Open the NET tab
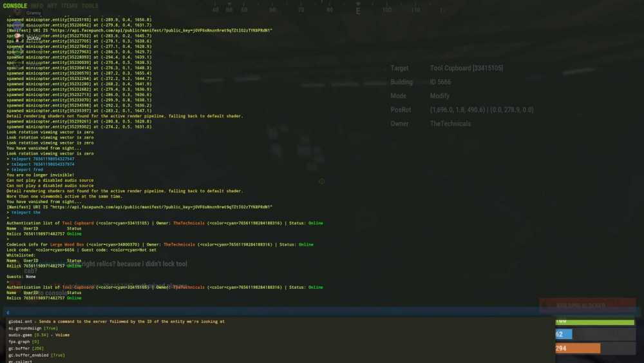 click(x=53, y=6)
